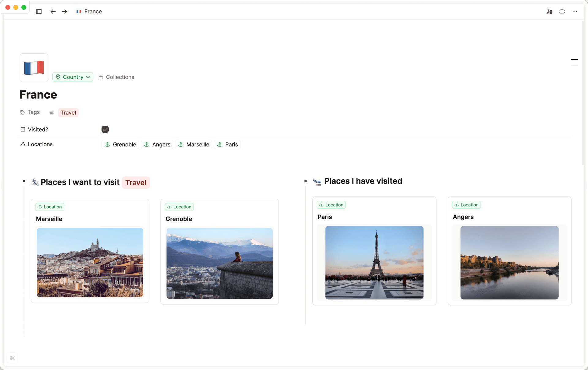This screenshot has width=588, height=370.
Task: Click the command key icon bottom-left
Action: coord(12,358)
